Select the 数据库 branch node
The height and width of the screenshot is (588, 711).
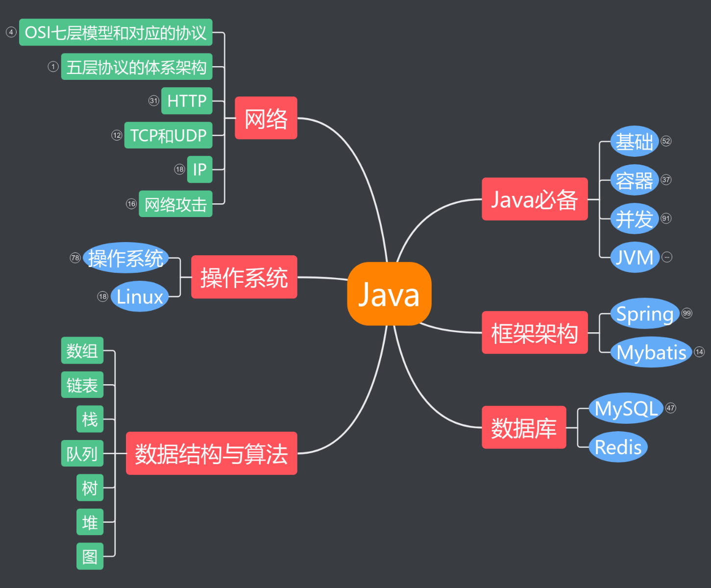(523, 427)
